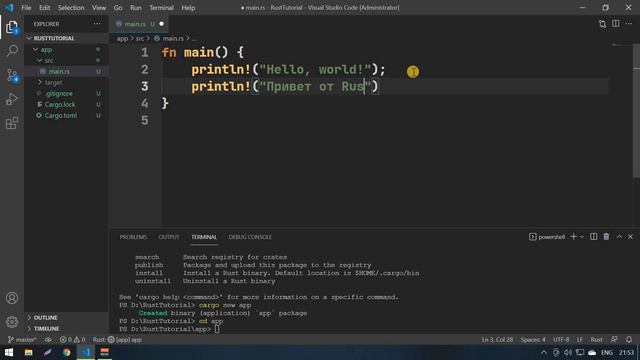Screen dimensions: 640x360
Task: Click the unsaved dot on main.rs tab
Action: tap(162, 24)
